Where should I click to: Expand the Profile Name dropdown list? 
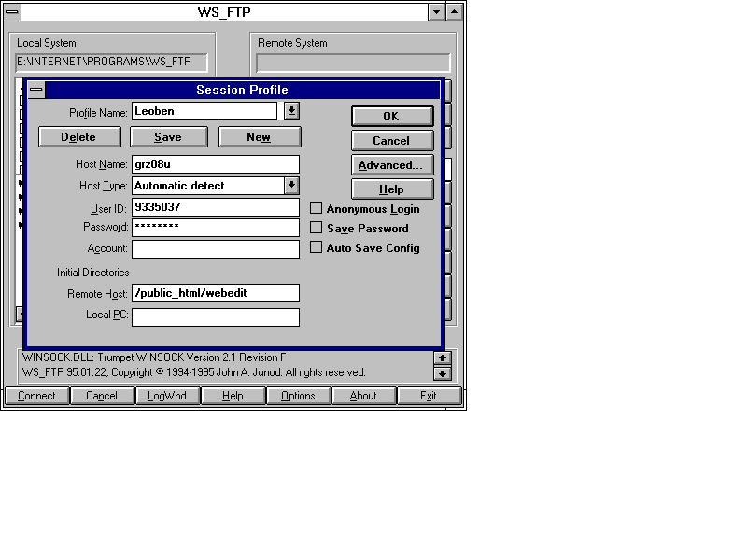[x=291, y=111]
